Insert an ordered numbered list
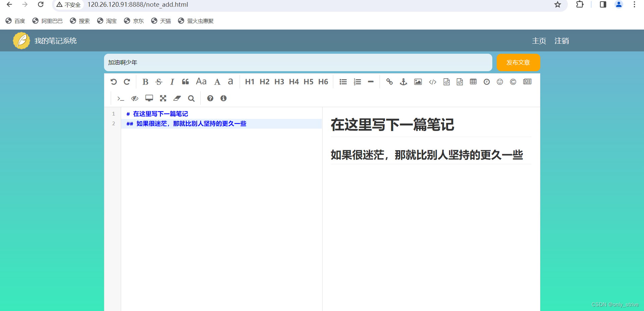This screenshot has width=644, height=311. pos(357,82)
